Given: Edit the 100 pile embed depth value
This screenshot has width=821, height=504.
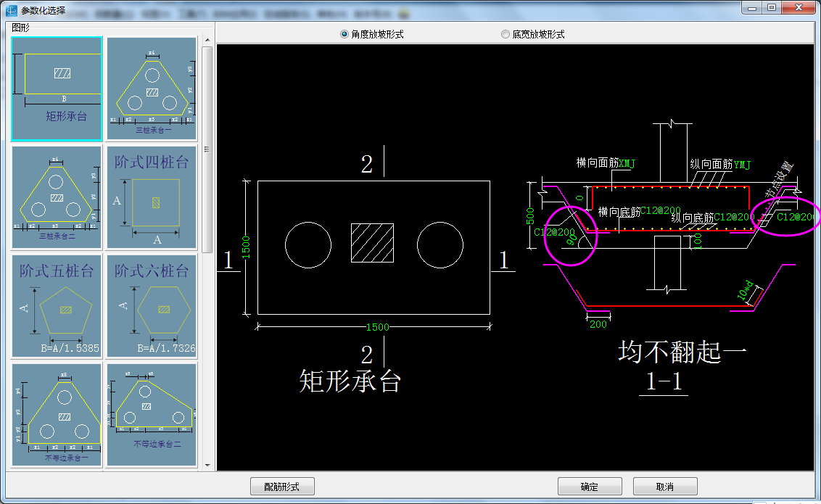Looking at the screenshot, I should click(698, 241).
